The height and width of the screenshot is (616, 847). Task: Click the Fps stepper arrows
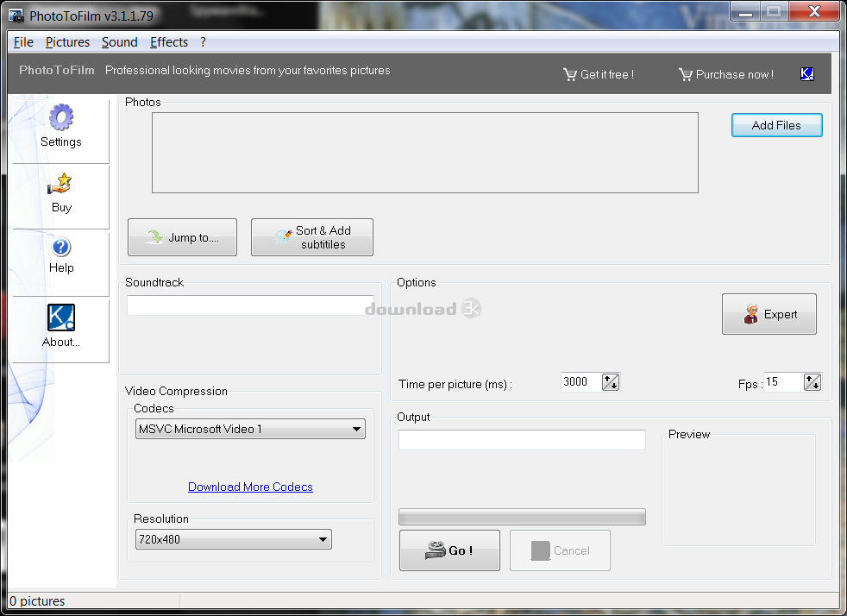[x=812, y=382]
